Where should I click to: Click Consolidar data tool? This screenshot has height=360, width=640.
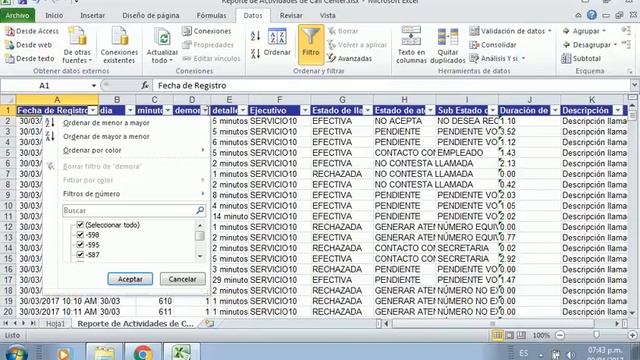(493, 45)
